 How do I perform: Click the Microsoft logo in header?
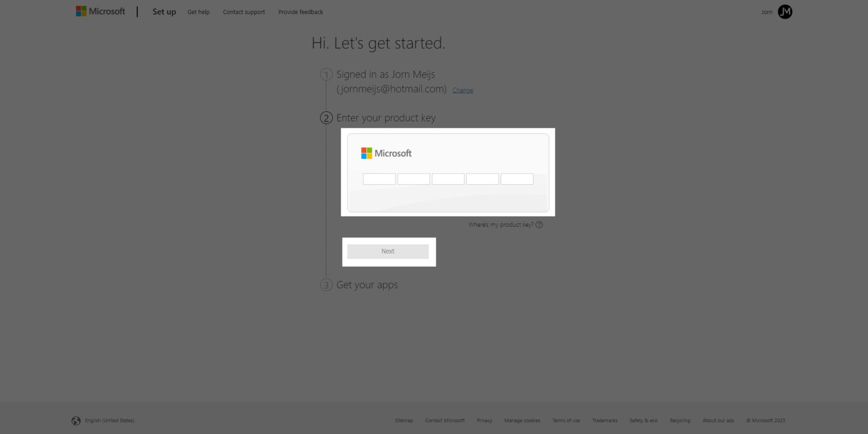click(101, 11)
